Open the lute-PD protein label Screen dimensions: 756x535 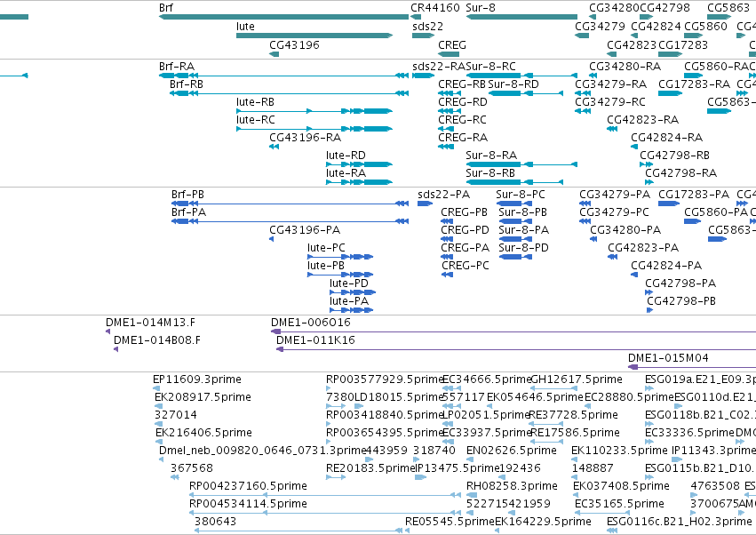pos(349,283)
